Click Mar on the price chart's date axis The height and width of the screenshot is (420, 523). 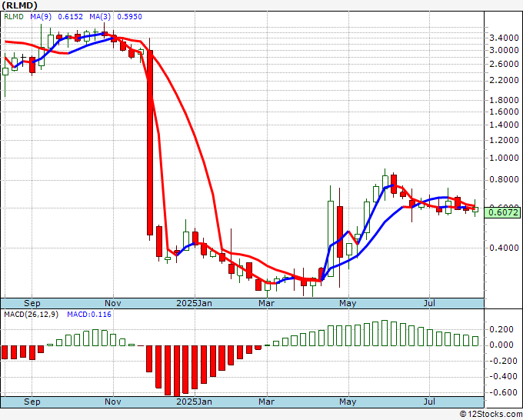[266, 303]
